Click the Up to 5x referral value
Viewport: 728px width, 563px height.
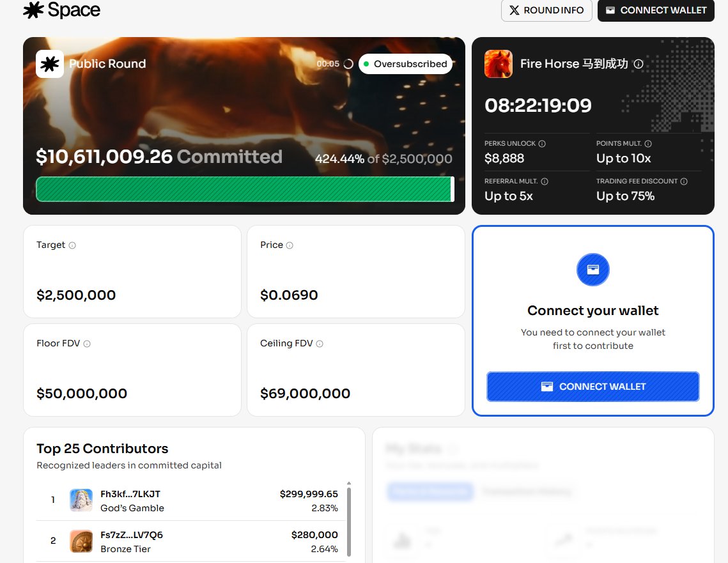click(508, 196)
